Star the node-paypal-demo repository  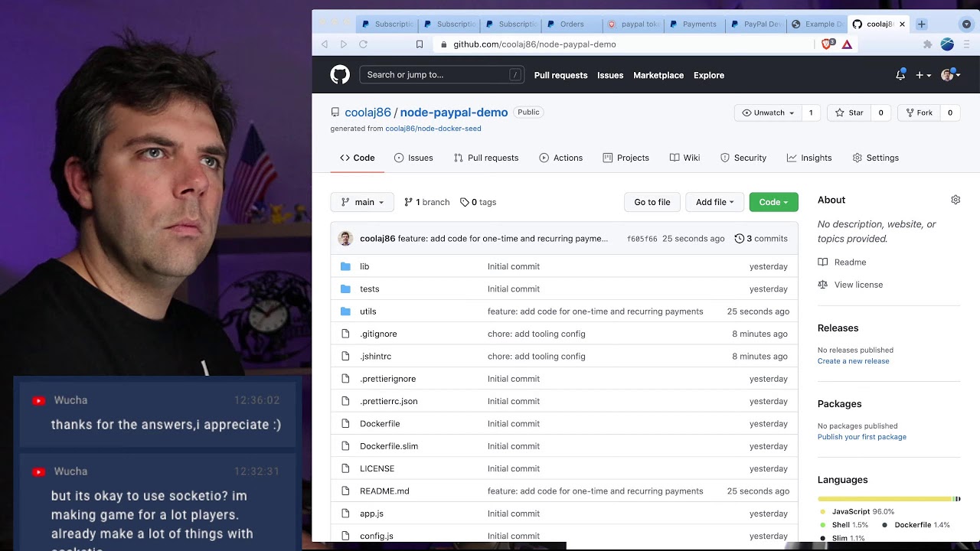click(849, 112)
